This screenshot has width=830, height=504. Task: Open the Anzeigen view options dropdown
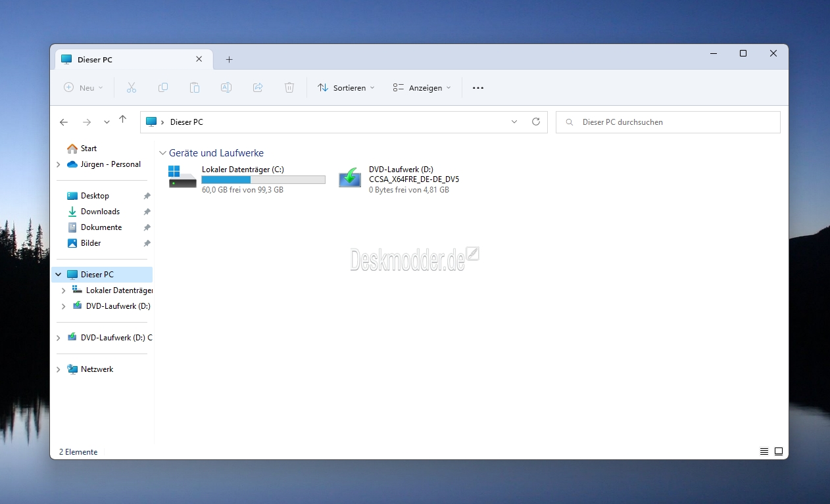422,87
